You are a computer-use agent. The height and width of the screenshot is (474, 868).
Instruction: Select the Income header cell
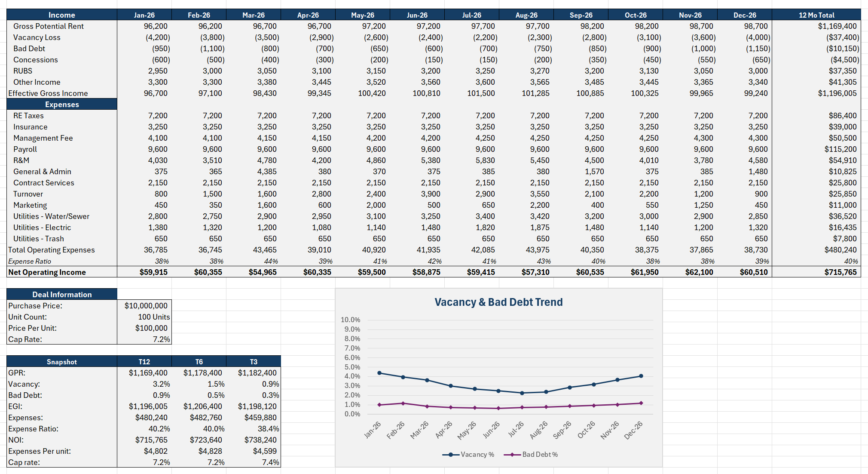click(x=62, y=15)
